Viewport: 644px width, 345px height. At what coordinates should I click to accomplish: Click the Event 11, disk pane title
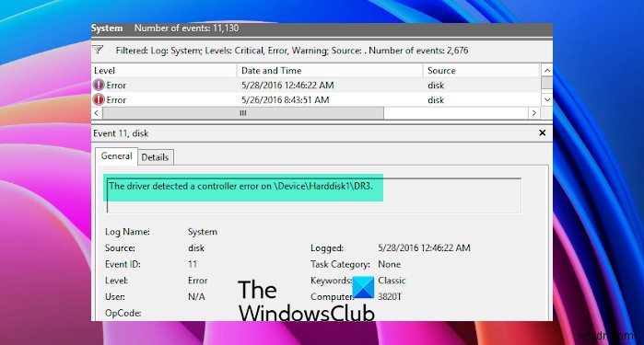(x=121, y=133)
